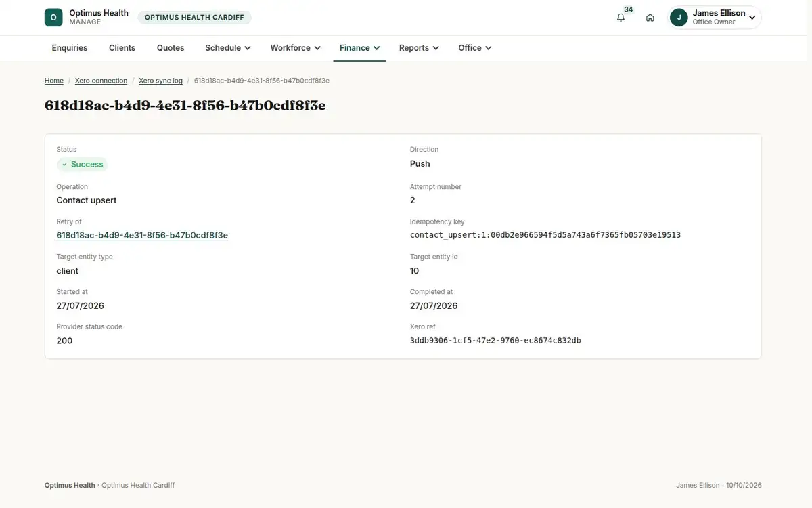Expand the James Ellison user menu chevron

tap(752, 18)
